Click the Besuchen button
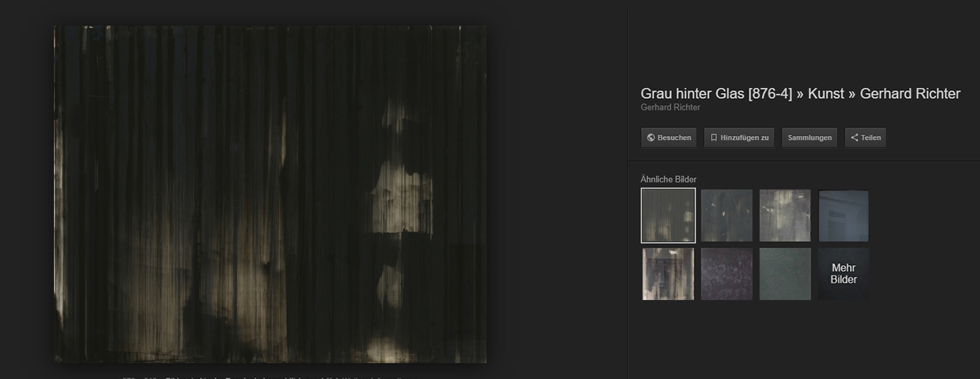 tap(669, 137)
